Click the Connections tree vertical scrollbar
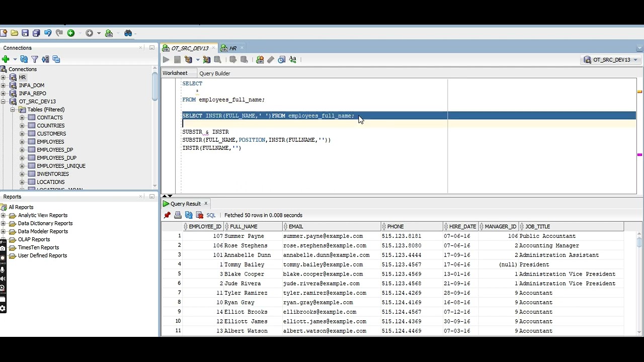644x362 pixels. [x=154, y=86]
